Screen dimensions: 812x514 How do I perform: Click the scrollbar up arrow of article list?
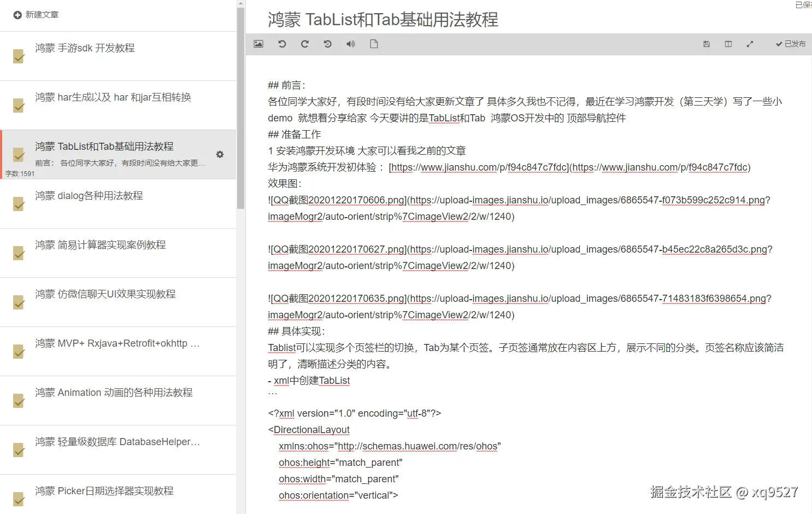240,3
